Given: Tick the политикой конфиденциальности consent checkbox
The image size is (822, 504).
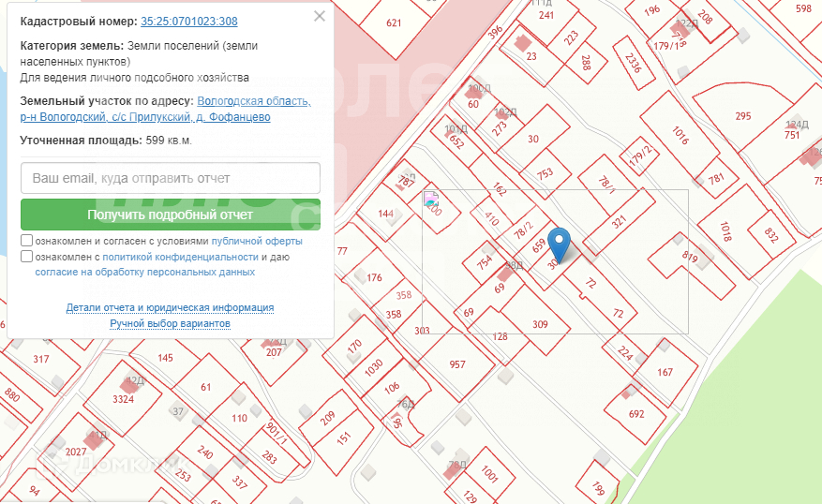Looking at the screenshot, I should click(27, 256).
